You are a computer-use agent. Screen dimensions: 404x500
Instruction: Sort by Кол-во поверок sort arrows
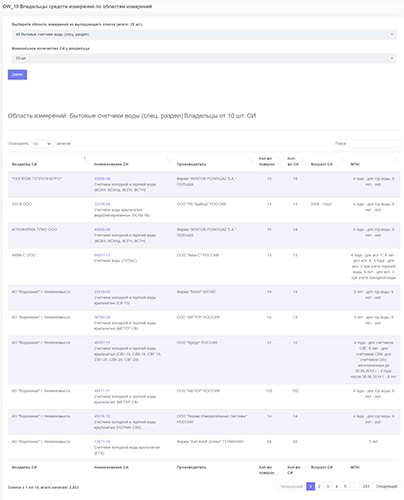(279, 160)
